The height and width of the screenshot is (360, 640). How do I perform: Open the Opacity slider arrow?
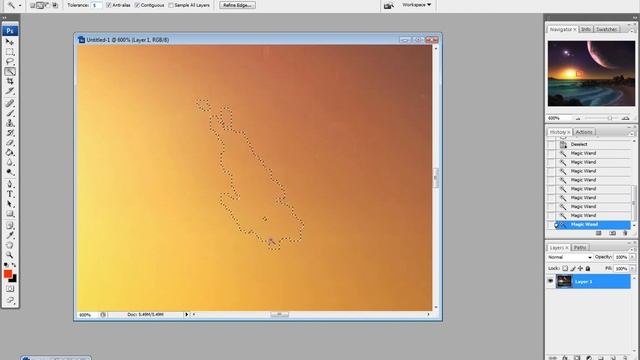click(x=632, y=257)
